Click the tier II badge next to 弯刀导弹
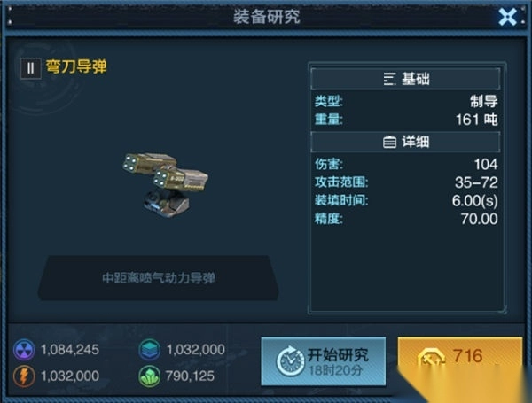 click(x=30, y=68)
